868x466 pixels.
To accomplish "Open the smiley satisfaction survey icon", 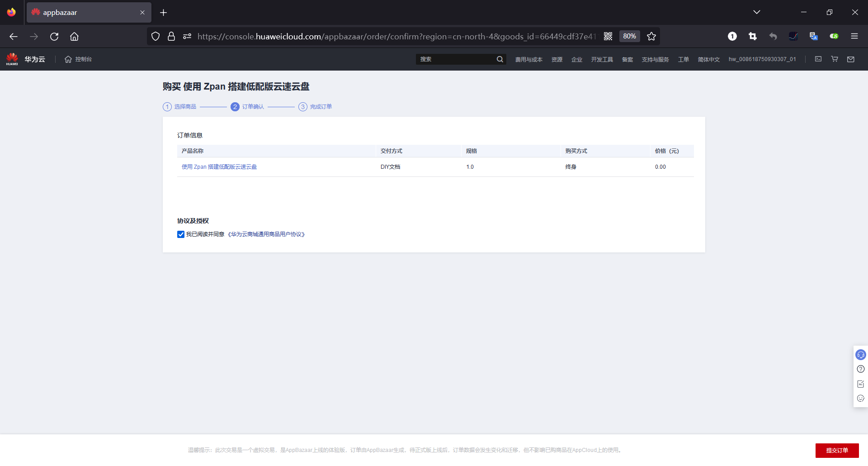I will pos(861,399).
